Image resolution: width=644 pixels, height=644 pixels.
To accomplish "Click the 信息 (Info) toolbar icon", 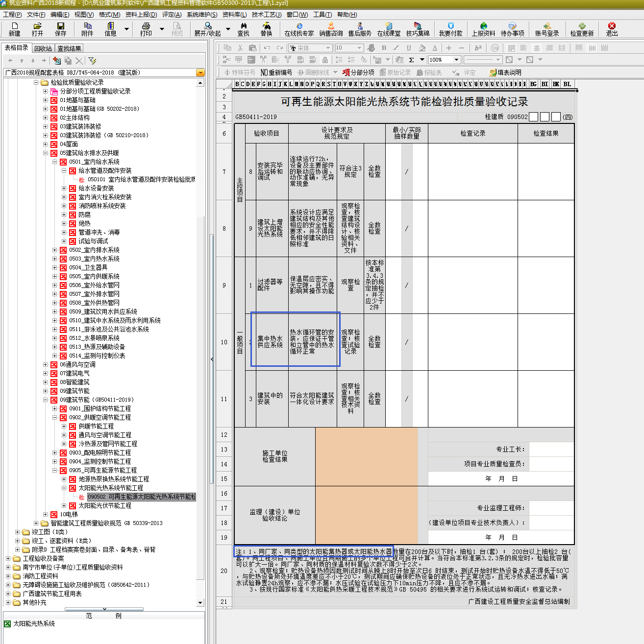I will (110, 29).
